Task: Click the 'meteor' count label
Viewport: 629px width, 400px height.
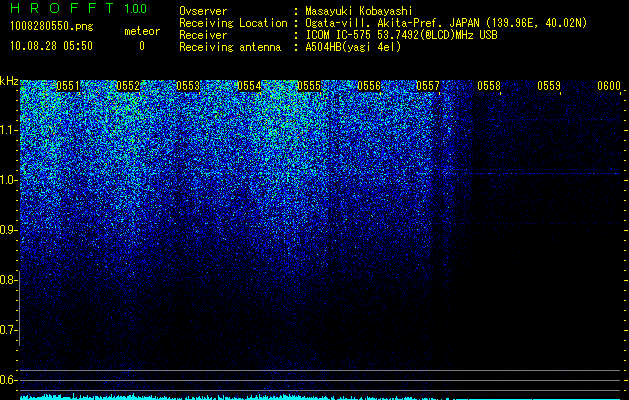Action: click(x=142, y=31)
